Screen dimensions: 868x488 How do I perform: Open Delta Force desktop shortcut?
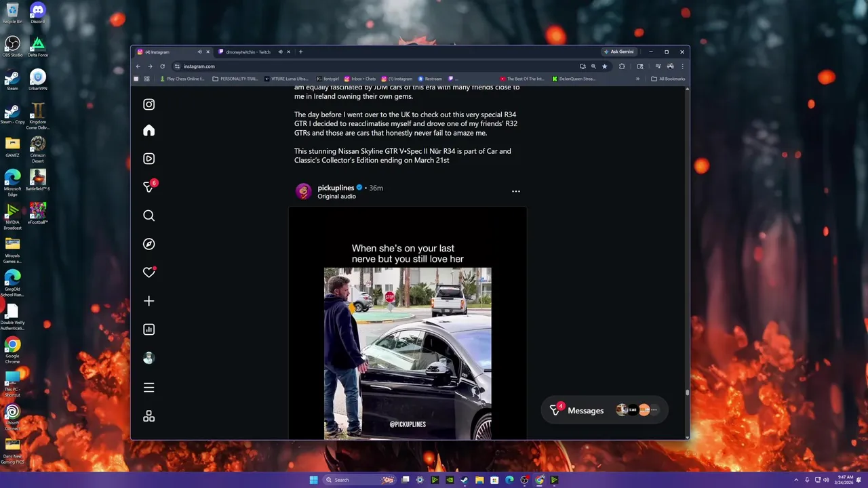pyautogui.click(x=37, y=47)
